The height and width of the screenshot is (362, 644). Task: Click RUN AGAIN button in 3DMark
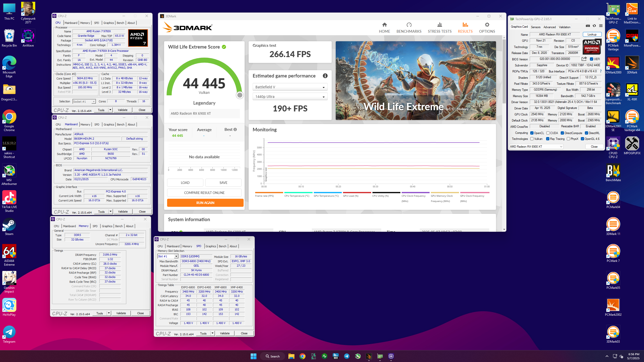[205, 203]
